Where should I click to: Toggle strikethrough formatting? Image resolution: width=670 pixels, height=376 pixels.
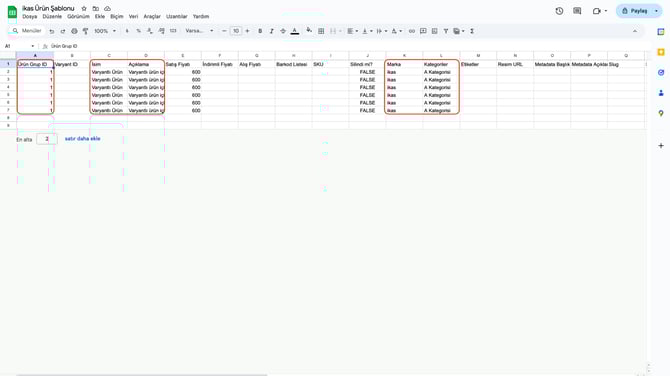click(283, 31)
